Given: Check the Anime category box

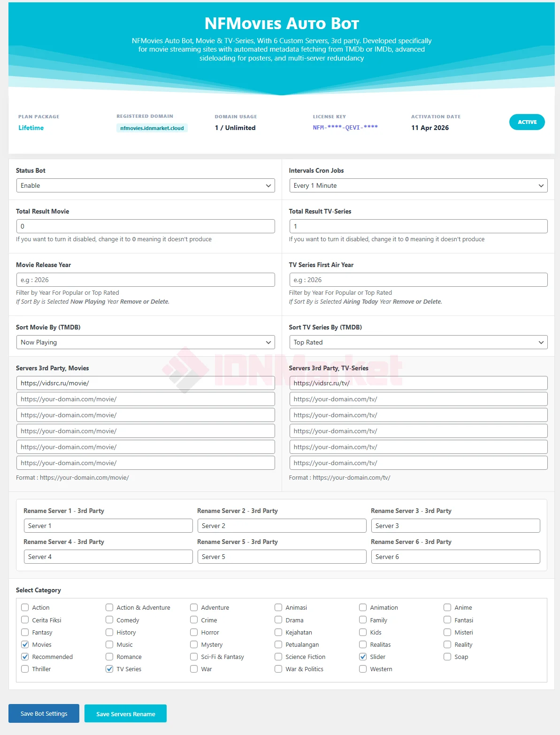Looking at the screenshot, I should [x=447, y=607].
